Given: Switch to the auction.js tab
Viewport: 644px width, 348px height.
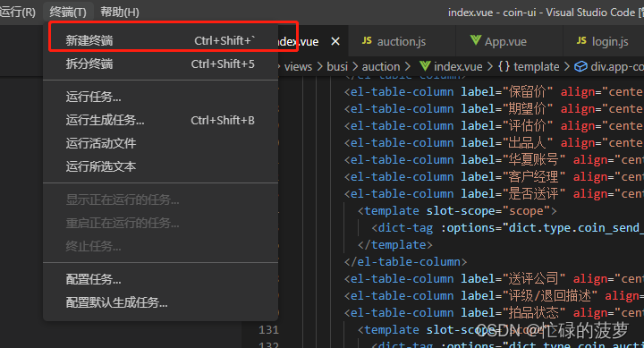Looking at the screenshot, I should [x=402, y=41].
